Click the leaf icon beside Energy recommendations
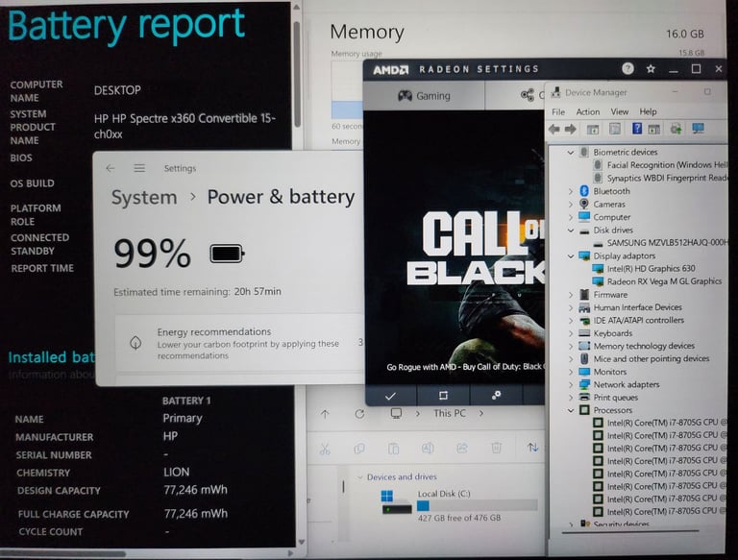 pos(135,343)
